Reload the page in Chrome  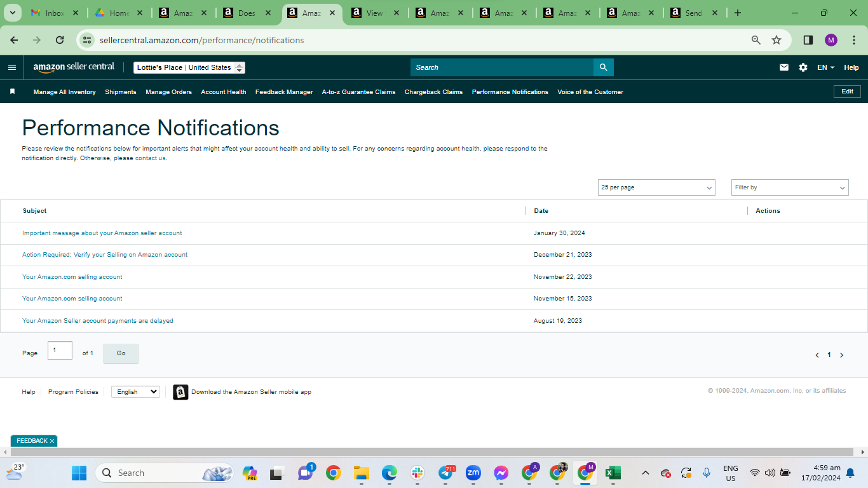[x=60, y=40]
